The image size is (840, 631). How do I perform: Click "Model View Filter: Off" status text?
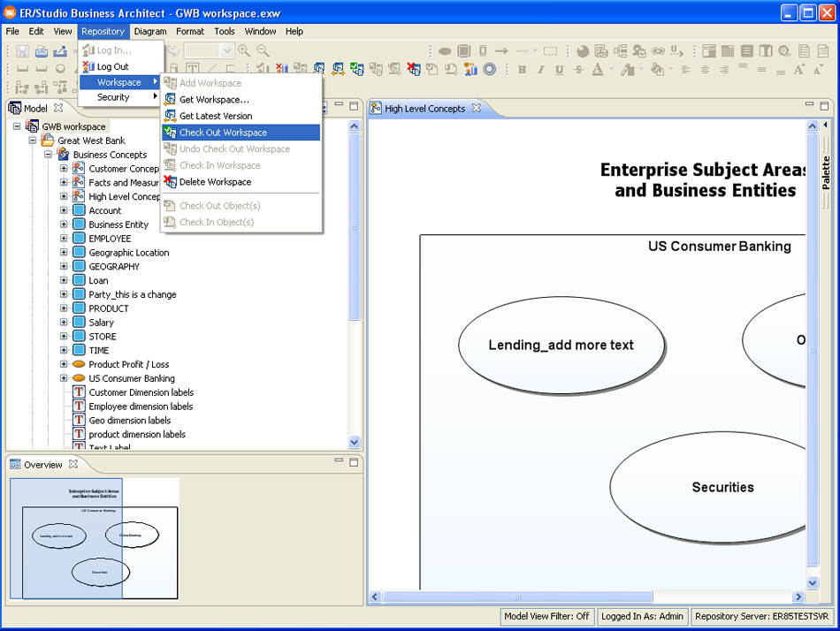(x=546, y=616)
